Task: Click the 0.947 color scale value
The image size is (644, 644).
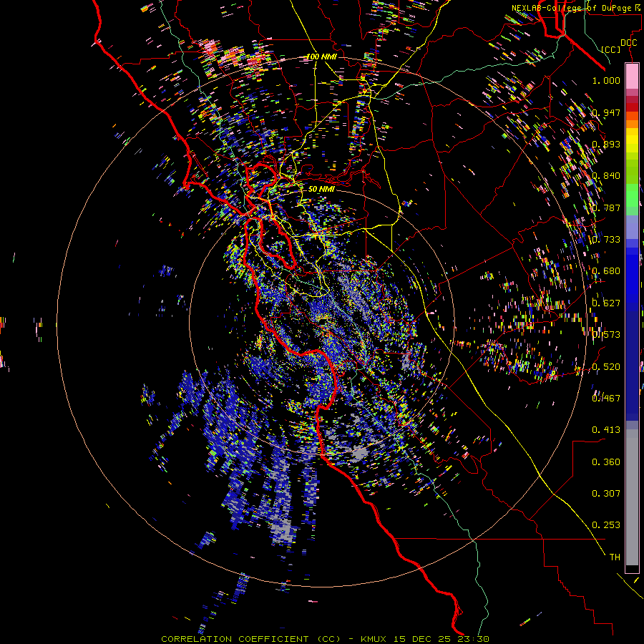Action: point(606,112)
